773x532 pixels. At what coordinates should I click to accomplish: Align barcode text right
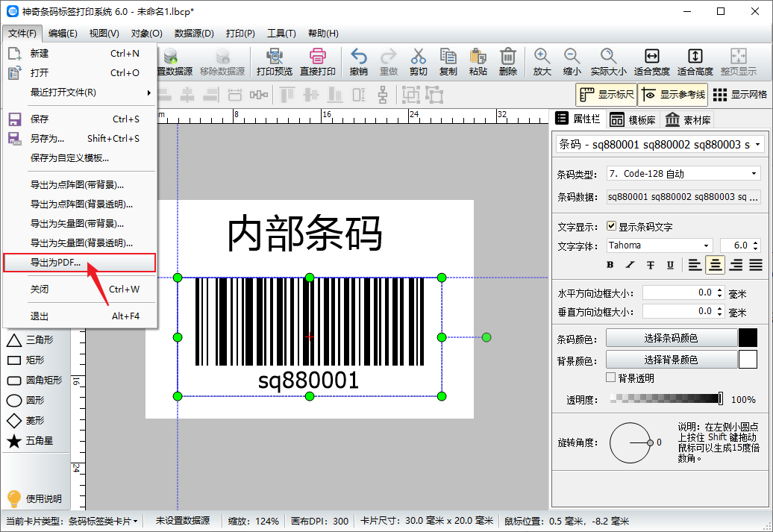click(x=736, y=265)
